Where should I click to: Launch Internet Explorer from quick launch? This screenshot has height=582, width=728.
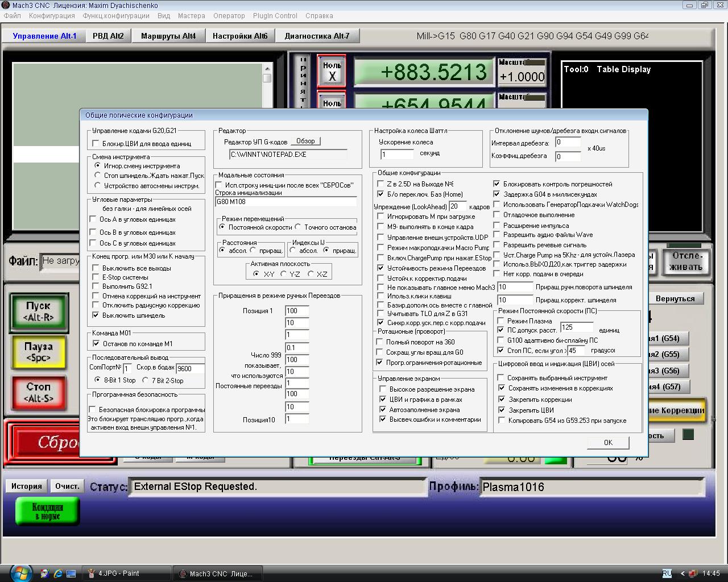pos(58,573)
